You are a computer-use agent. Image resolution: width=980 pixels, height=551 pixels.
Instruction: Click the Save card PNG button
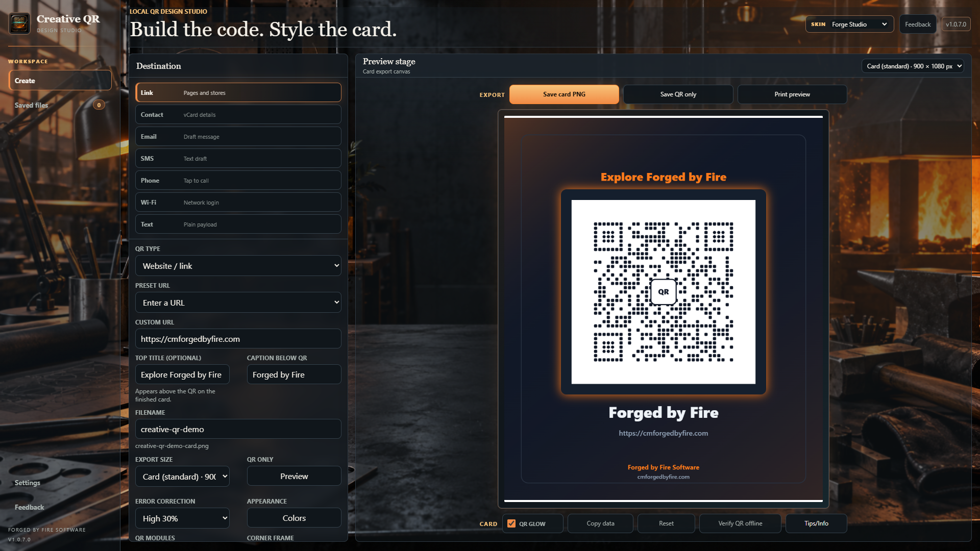click(564, 94)
